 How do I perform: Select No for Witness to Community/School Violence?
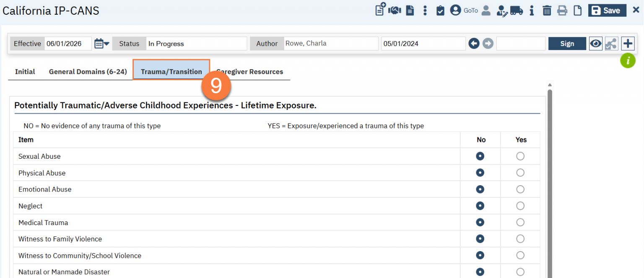(x=480, y=255)
